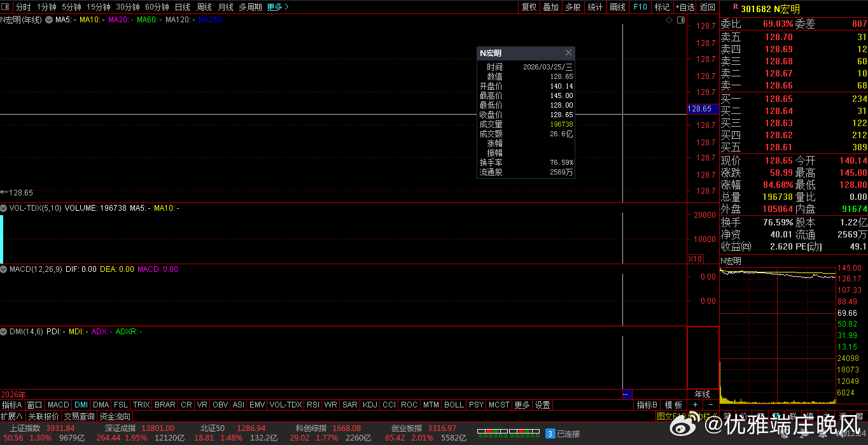Open 设置 indicator settings

click(542, 405)
